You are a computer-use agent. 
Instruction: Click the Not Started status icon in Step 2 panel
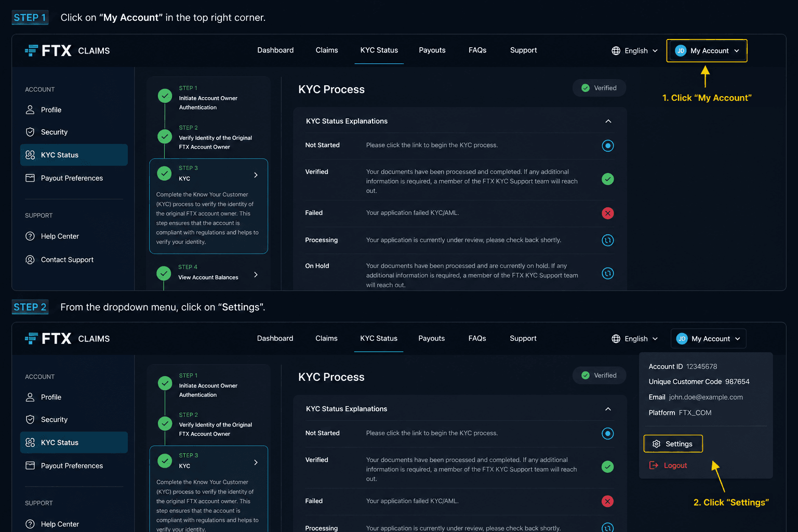pos(607,433)
